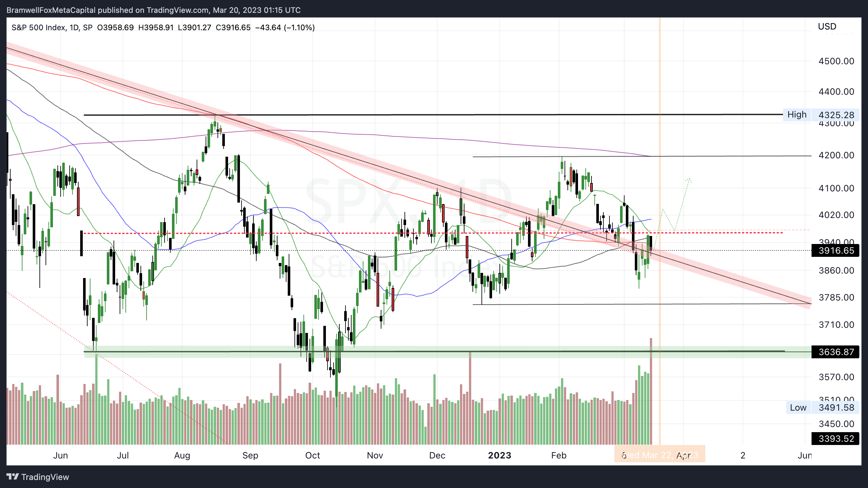The height and width of the screenshot is (488, 868).
Task: Click the 4500.00 price scale label
Action: pos(836,61)
